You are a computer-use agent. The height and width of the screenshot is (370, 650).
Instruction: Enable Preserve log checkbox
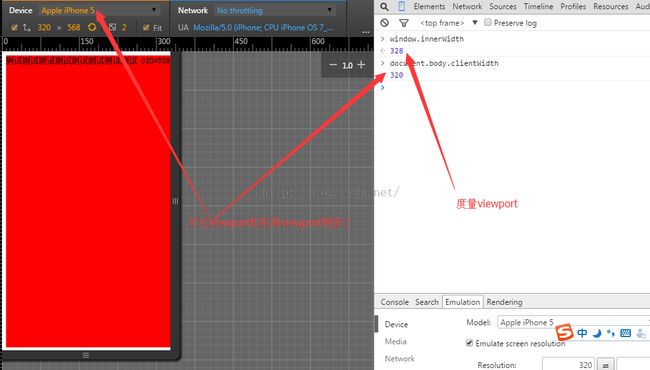pos(488,22)
